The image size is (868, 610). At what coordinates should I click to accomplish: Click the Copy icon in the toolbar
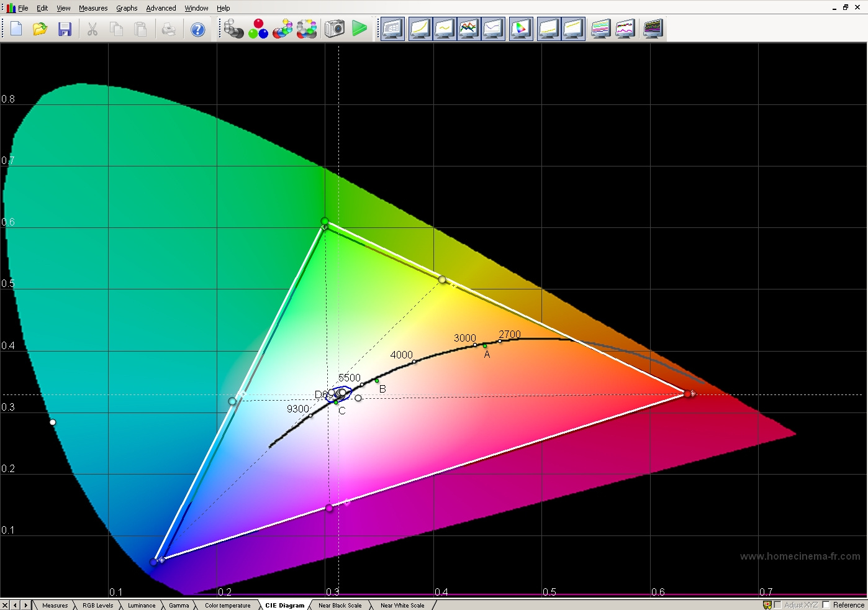116,29
